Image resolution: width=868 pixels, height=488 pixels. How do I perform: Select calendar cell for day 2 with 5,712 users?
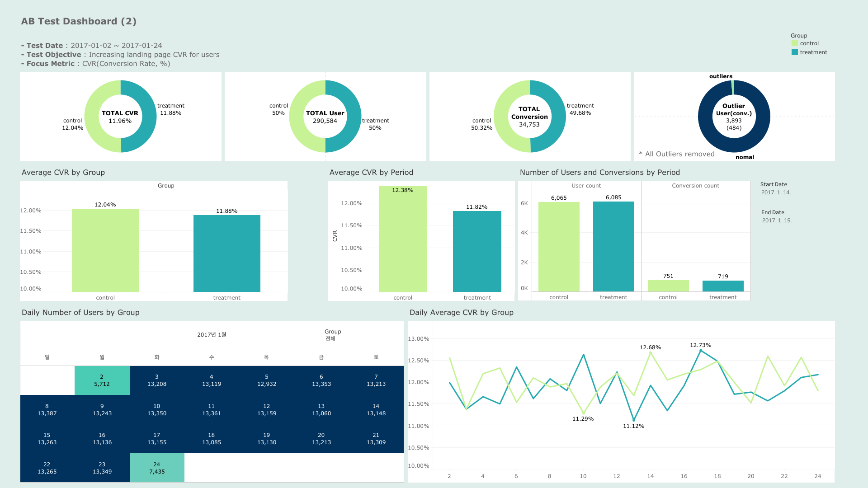[102, 380]
